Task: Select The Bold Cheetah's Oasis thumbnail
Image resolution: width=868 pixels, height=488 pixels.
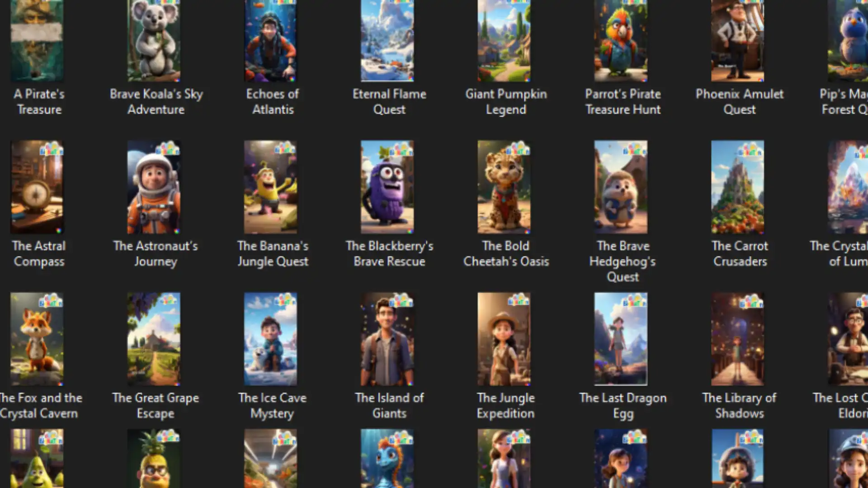Action: point(504,187)
